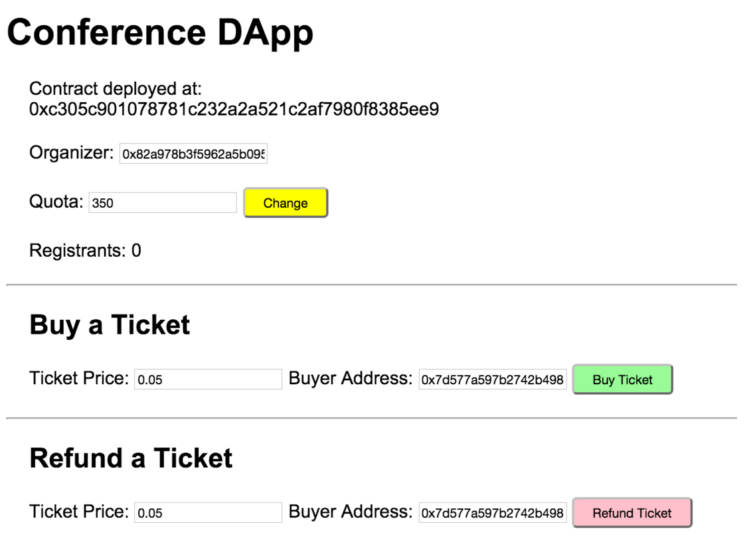Click the Conference DApp page title
This screenshot has height=560, width=753.
pyautogui.click(x=161, y=33)
